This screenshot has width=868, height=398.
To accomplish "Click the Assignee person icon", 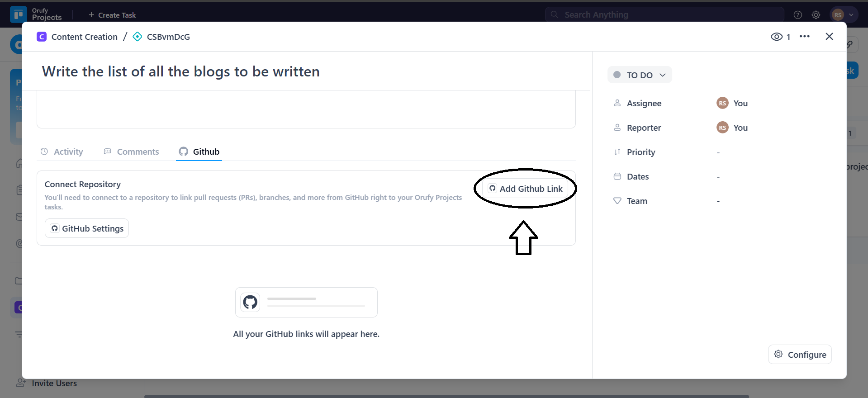I will click(x=617, y=103).
